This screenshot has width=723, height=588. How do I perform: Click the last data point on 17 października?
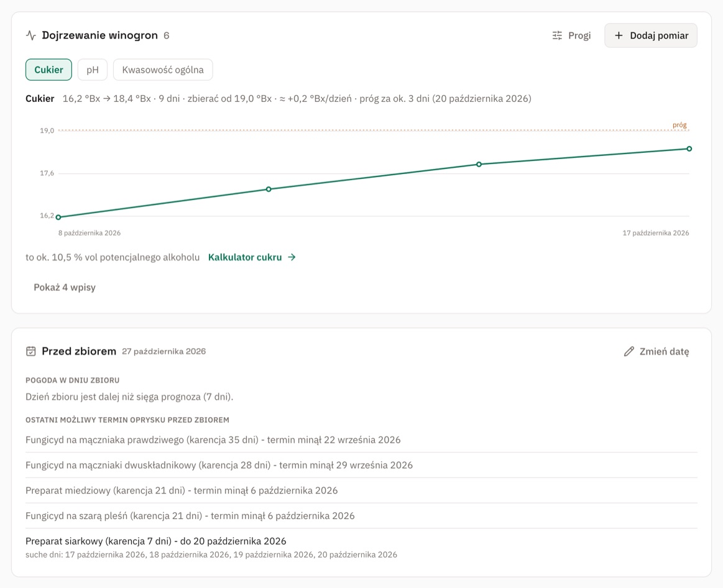tap(689, 149)
